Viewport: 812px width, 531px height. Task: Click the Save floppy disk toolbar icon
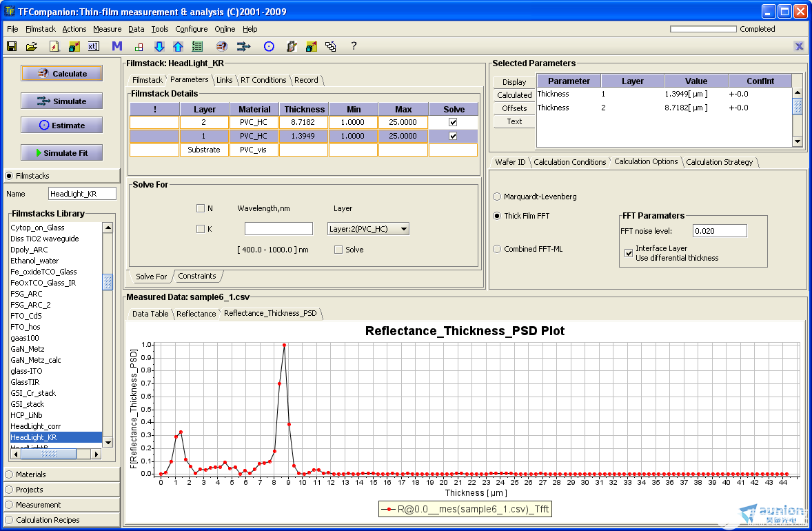[12, 46]
